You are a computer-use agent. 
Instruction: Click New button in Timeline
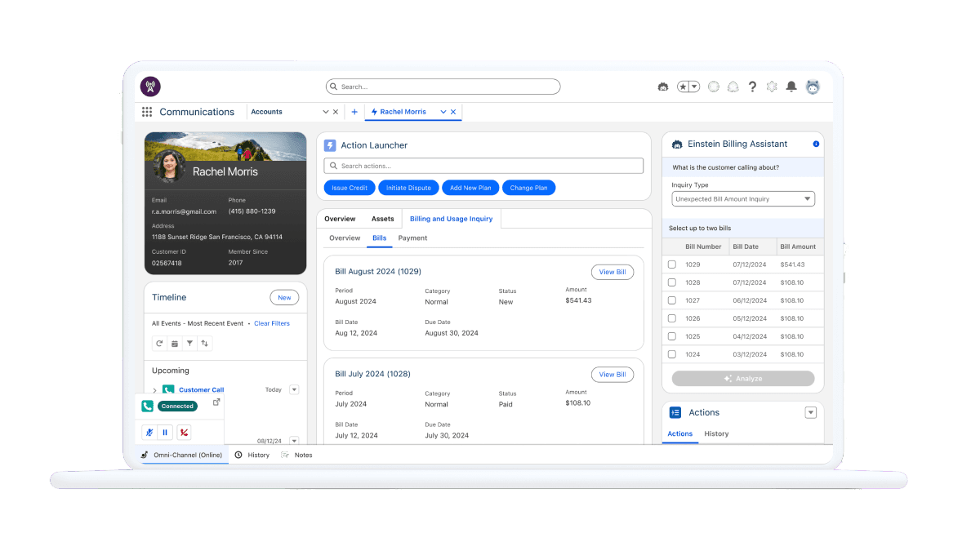[x=284, y=298]
